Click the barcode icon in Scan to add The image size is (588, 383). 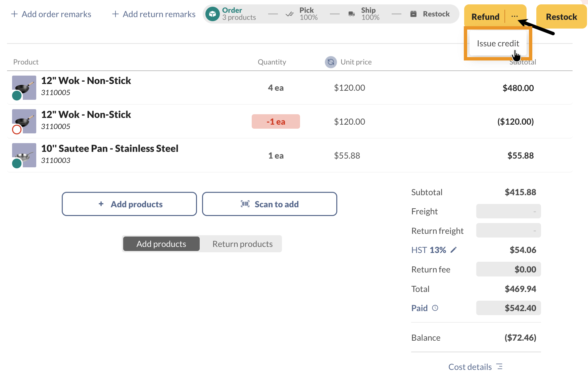tap(245, 204)
